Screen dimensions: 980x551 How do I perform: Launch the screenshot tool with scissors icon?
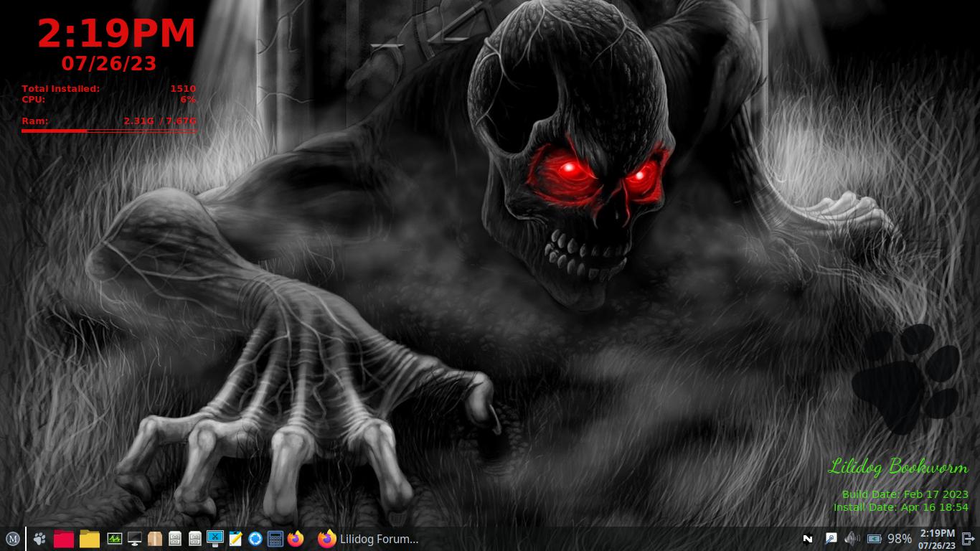tap(215, 538)
